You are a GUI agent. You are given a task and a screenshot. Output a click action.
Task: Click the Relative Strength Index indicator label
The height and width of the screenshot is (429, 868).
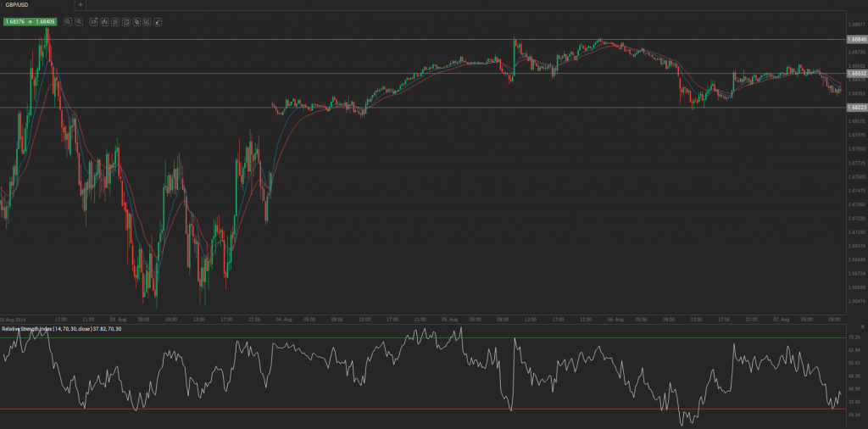61,329
